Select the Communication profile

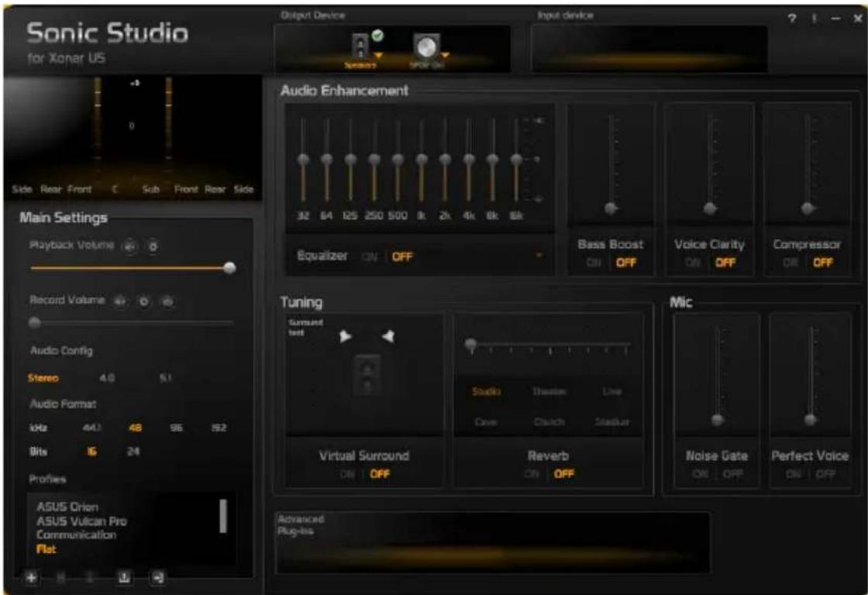tap(77, 535)
